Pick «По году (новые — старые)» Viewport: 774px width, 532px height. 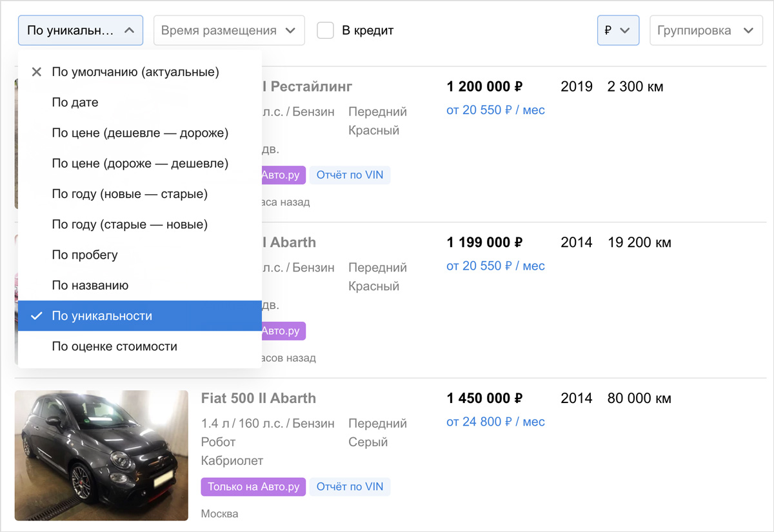point(140,194)
